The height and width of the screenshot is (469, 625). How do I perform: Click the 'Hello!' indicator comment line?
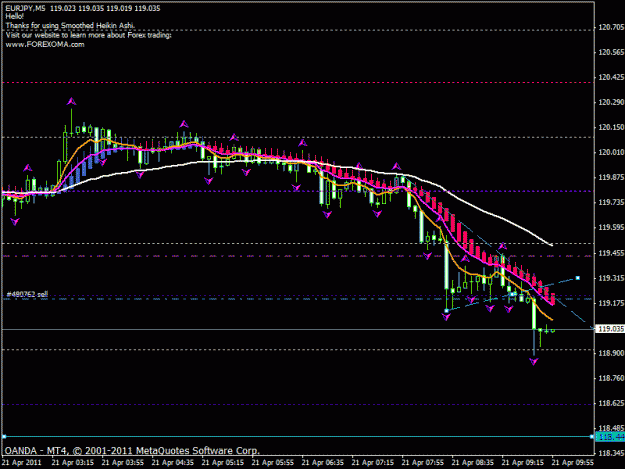14,17
